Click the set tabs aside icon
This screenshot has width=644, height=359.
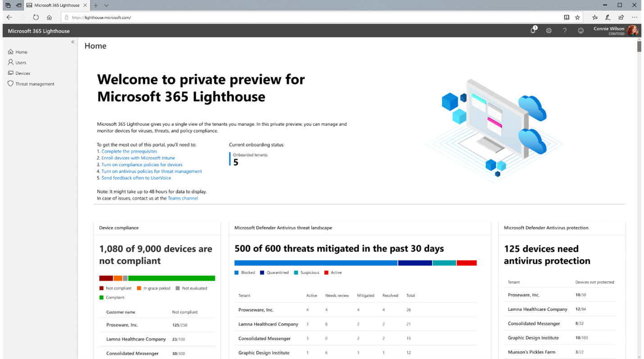[x=19, y=5]
